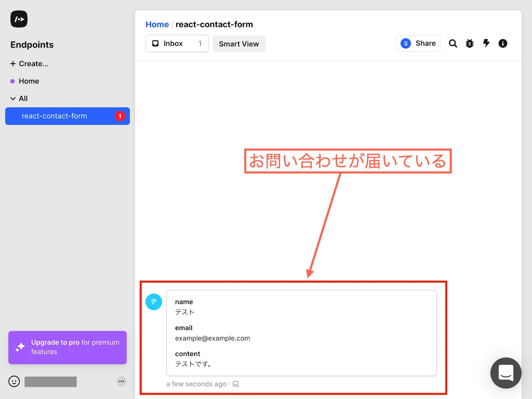
Task: Open Home from the sidebar
Action: (x=29, y=81)
